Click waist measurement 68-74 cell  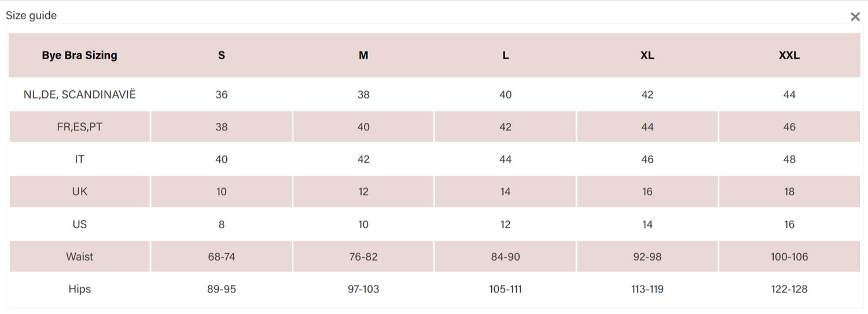(x=222, y=257)
